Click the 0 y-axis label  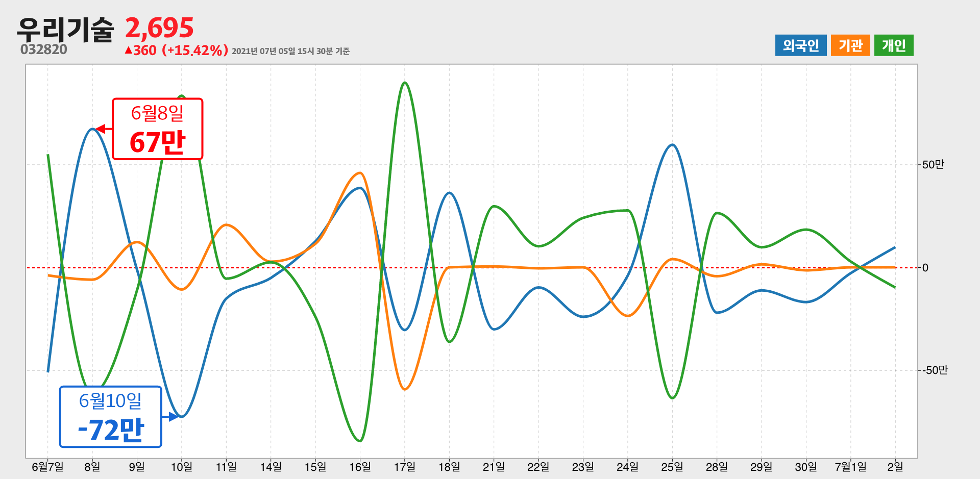(925, 268)
